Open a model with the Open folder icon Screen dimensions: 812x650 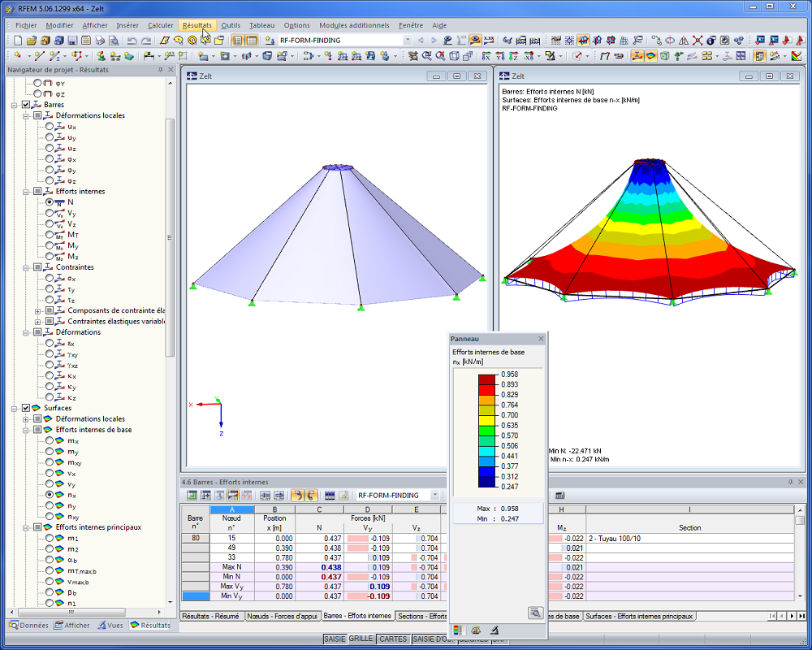click(32, 40)
